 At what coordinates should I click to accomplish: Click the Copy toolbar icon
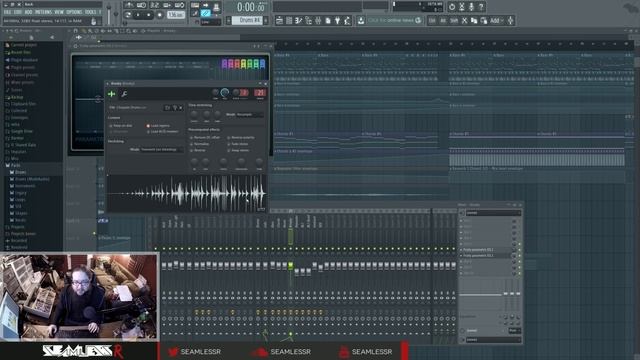tap(474, 20)
